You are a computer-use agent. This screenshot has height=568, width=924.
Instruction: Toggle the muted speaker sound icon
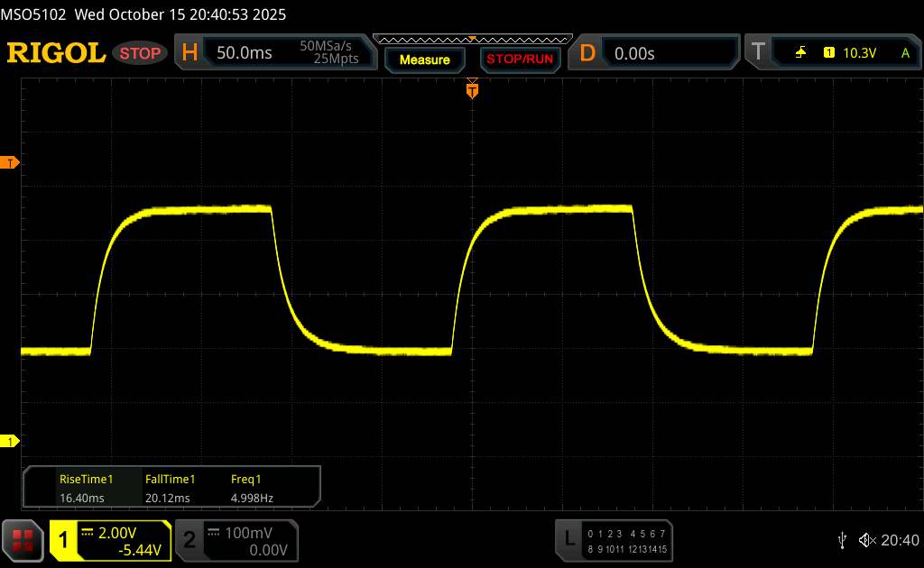866,539
